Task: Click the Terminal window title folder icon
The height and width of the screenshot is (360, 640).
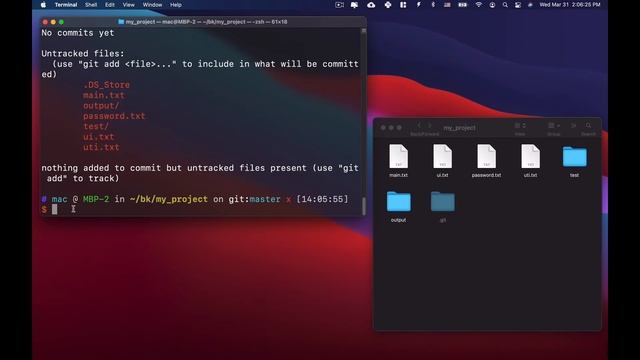Action: (121, 22)
